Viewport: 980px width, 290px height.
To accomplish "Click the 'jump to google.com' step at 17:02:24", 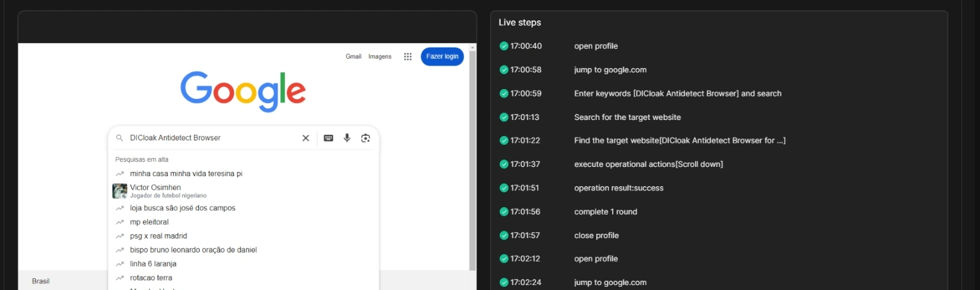I will coord(610,282).
